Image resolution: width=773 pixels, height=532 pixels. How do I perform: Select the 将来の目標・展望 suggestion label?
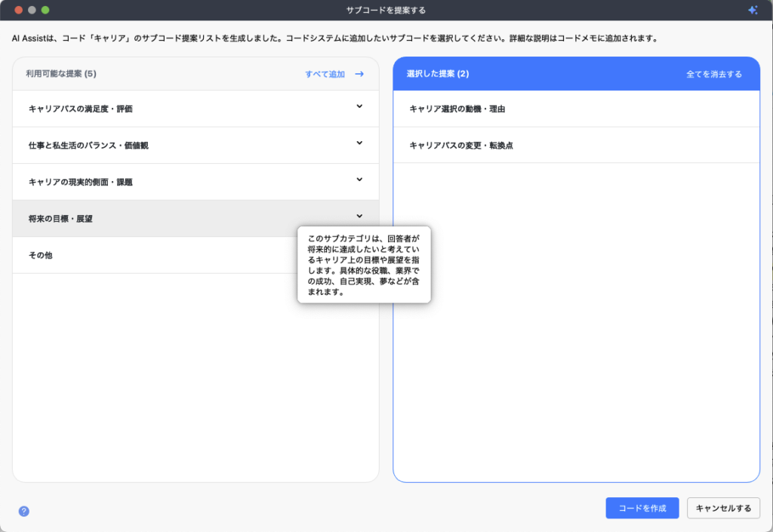pos(60,219)
